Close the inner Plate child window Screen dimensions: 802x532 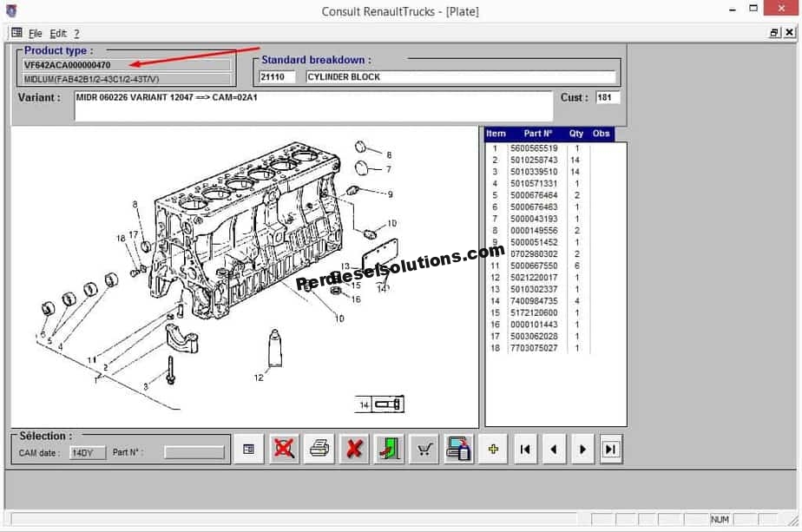tap(790, 33)
